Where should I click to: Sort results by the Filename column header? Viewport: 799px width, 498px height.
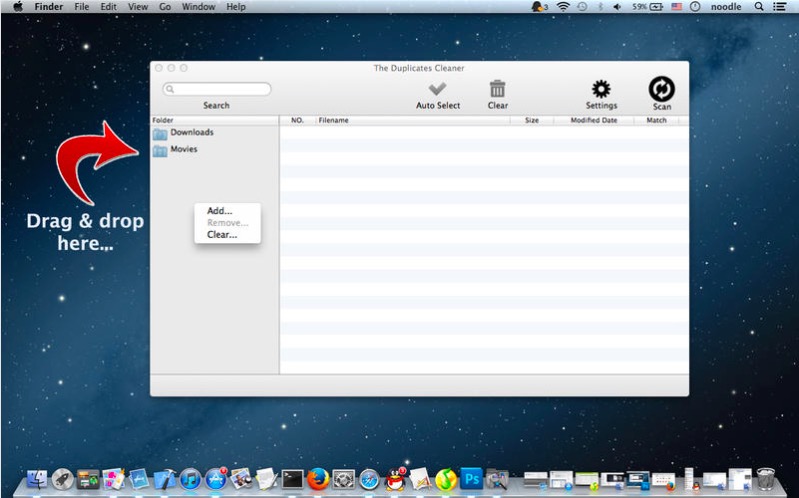point(334,120)
